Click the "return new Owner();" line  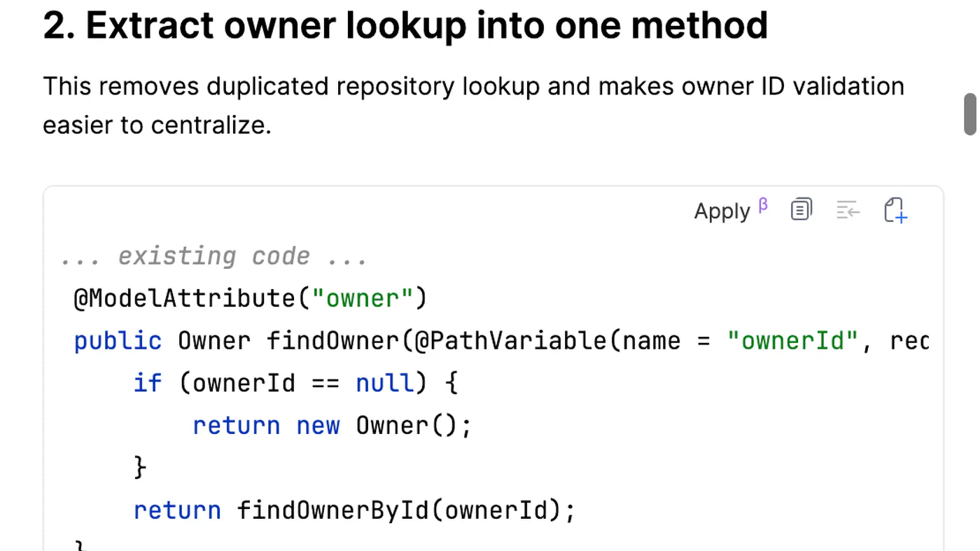click(x=332, y=426)
